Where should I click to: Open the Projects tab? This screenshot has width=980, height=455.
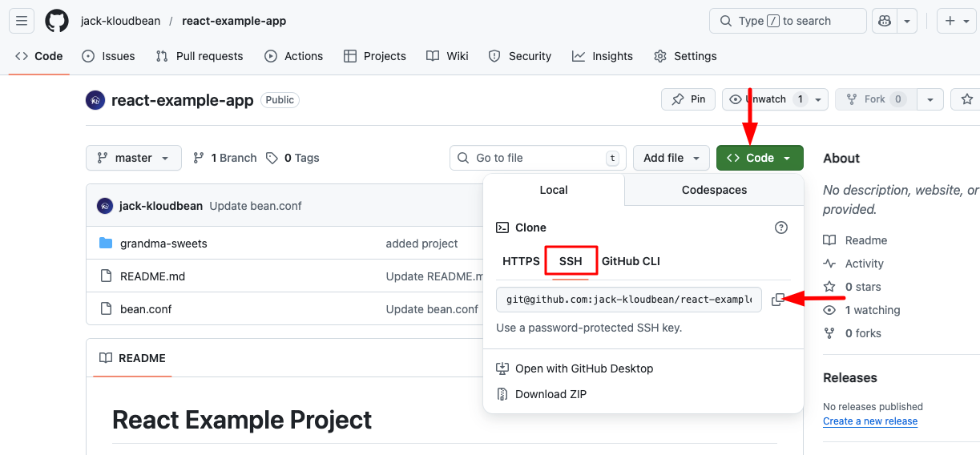click(x=375, y=56)
